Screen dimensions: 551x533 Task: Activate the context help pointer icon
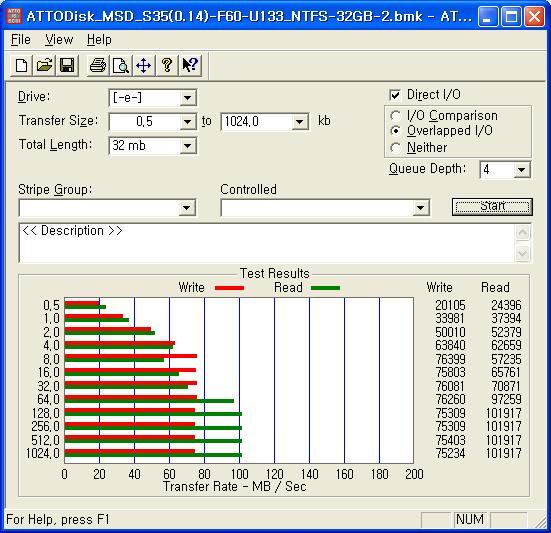(190, 65)
